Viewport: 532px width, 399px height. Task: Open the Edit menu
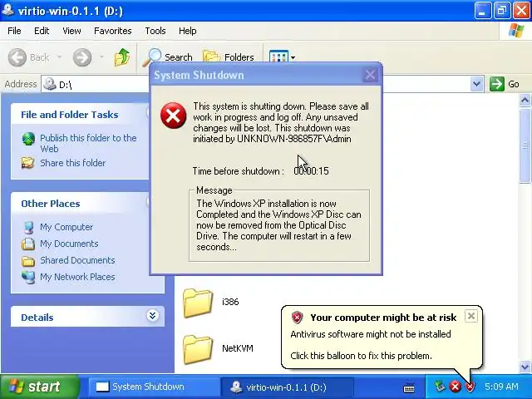coord(42,31)
